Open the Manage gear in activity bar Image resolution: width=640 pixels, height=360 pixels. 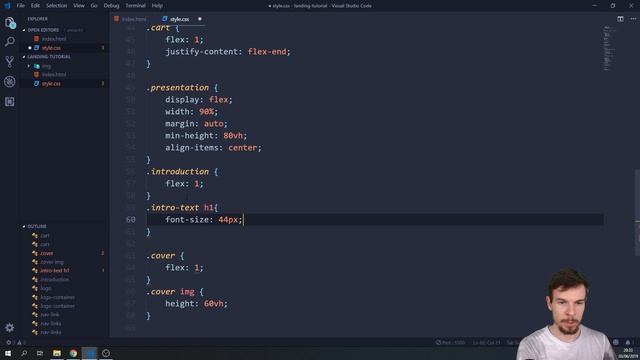10,327
